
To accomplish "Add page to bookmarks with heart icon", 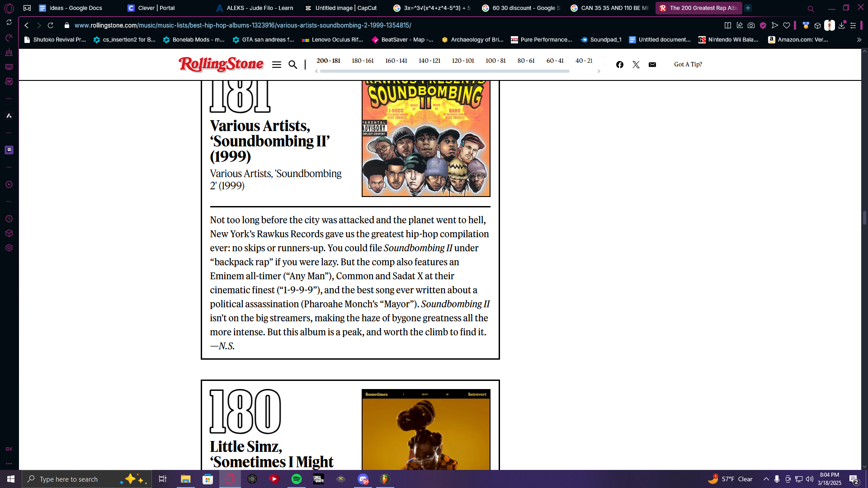I will pos(787,25).
